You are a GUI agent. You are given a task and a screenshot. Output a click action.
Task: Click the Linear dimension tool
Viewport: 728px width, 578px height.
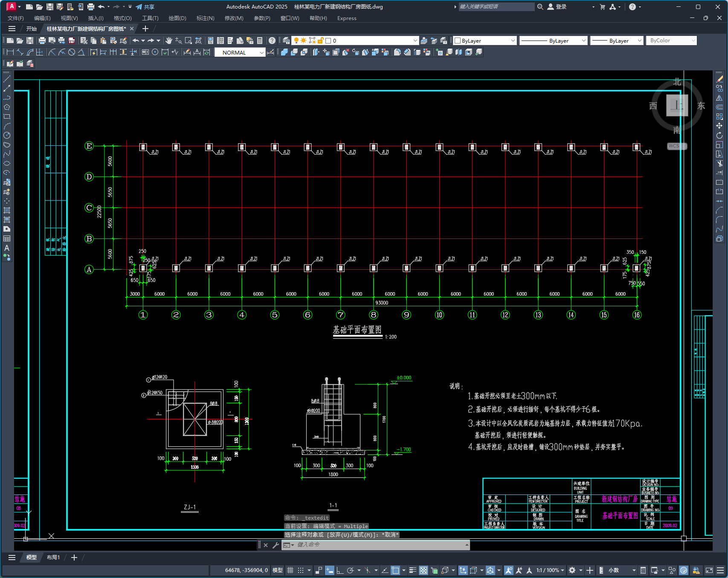click(x=10, y=52)
